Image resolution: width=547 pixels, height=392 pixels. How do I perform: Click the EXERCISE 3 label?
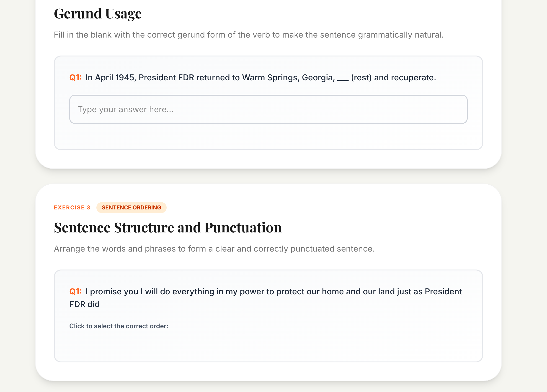pyautogui.click(x=72, y=207)
